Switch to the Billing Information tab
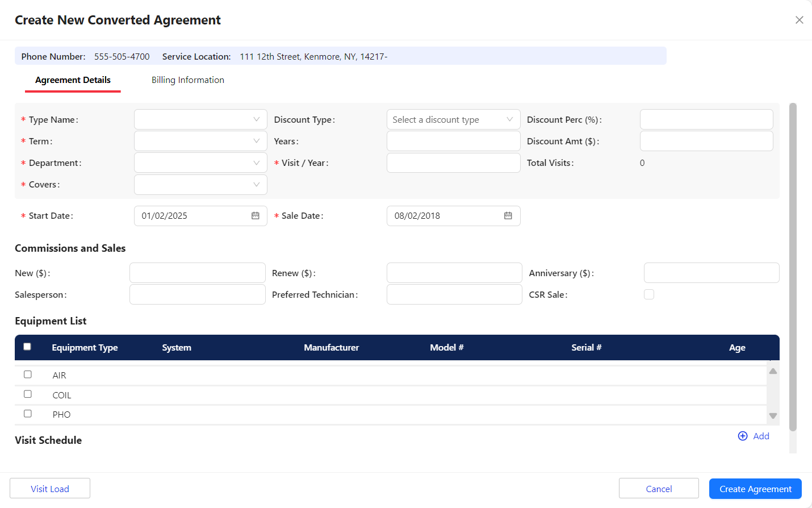This screenshot has width=812, height=508. [x=188, y=80]
